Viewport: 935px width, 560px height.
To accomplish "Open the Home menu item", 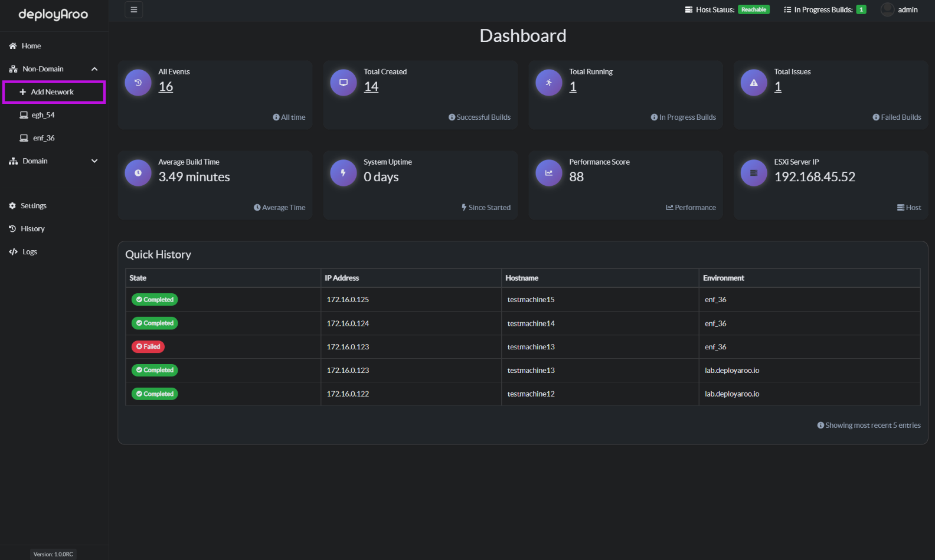I will (54, 46).
